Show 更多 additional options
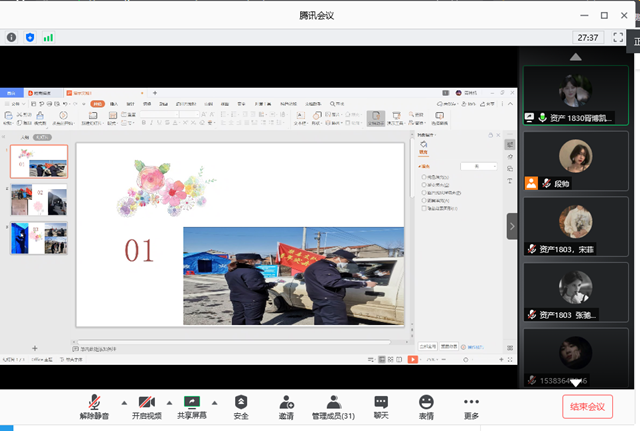This screenshot has width=640, height=431. tap(471, 406)
